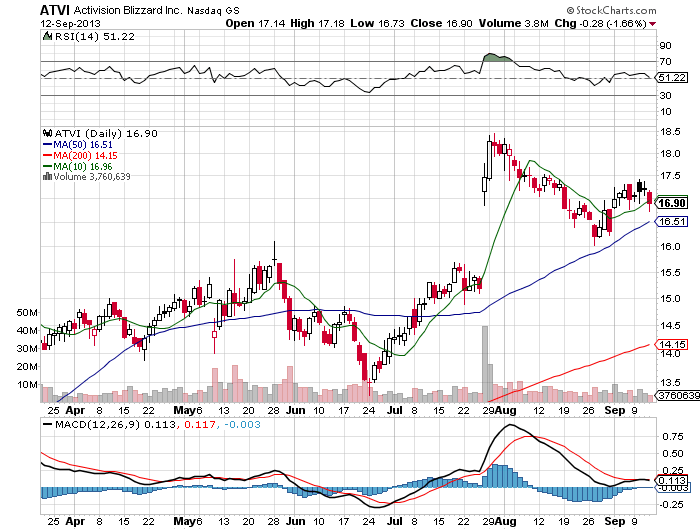This screenshot has height=530, width=700.
Task: Click the Jul label on price chart axis
Action: tap(395, 410)
